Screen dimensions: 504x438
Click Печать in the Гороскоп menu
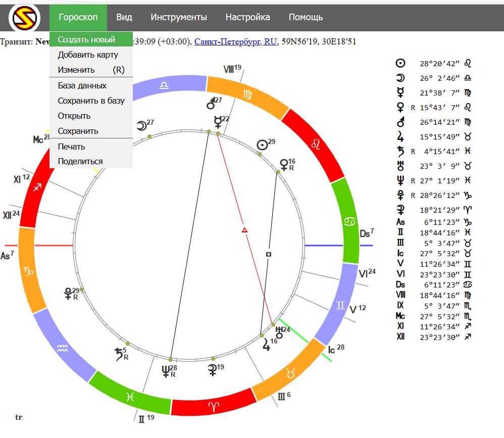[72, 147]
